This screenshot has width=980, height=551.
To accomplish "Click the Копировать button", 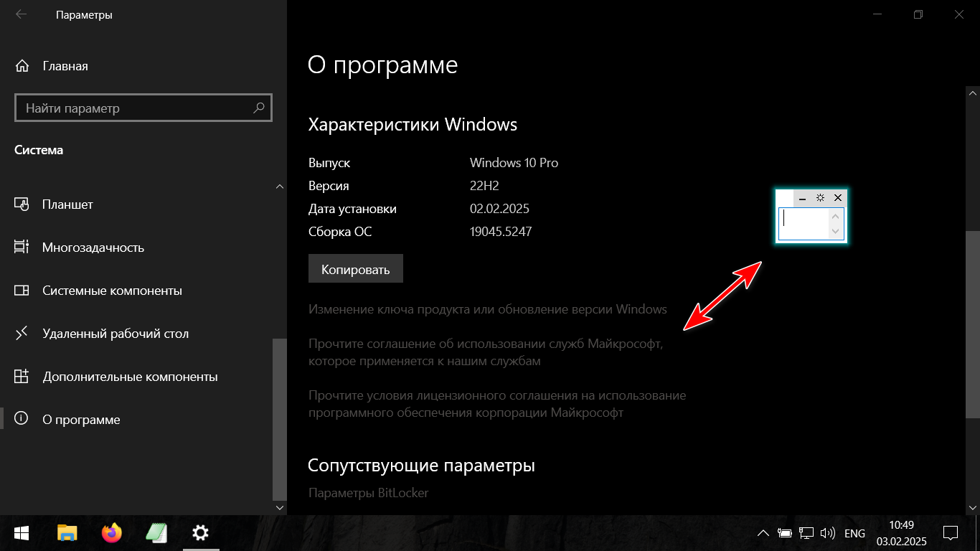I will (356, 269).
